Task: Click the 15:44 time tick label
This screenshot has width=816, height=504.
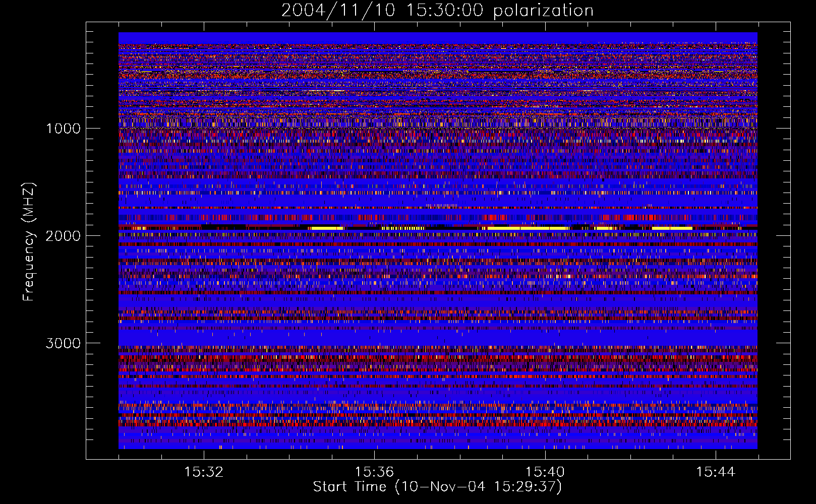Action: pos(716,472)
